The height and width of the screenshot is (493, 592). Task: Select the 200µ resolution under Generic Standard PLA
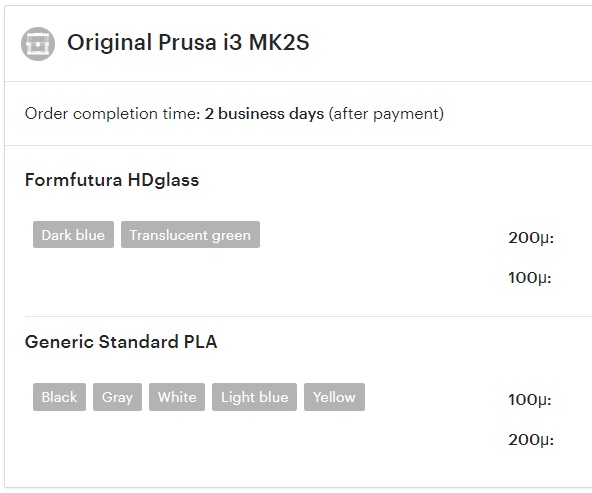[531, 440]
